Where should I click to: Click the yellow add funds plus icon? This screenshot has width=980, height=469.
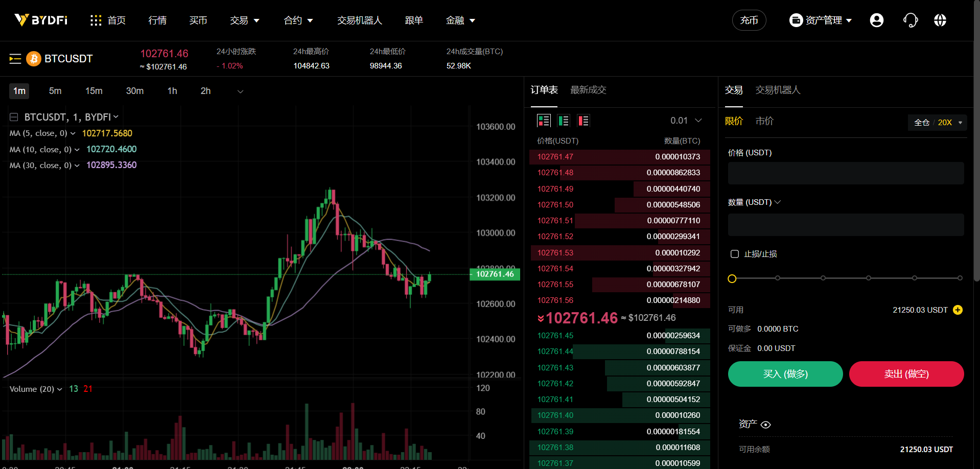(x=958, y=310)
